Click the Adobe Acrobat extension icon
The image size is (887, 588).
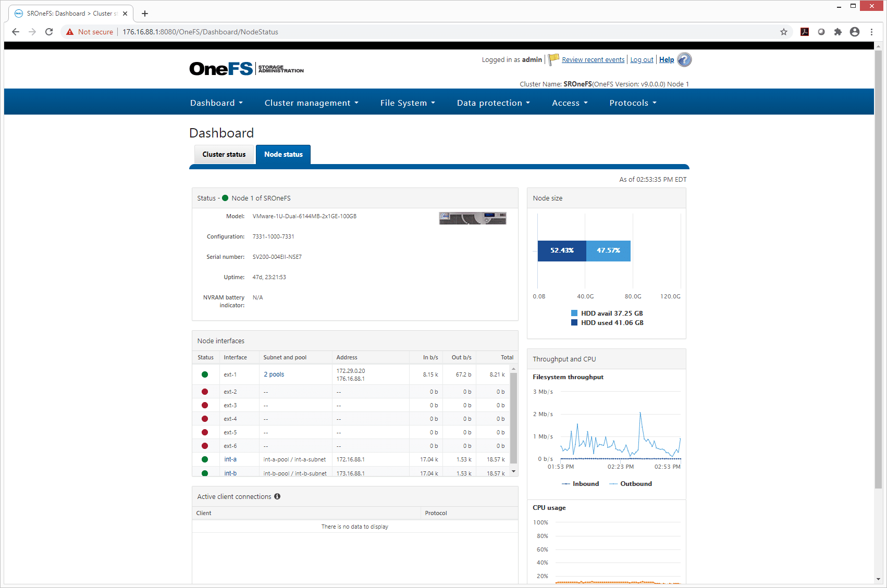click(805, 32)
